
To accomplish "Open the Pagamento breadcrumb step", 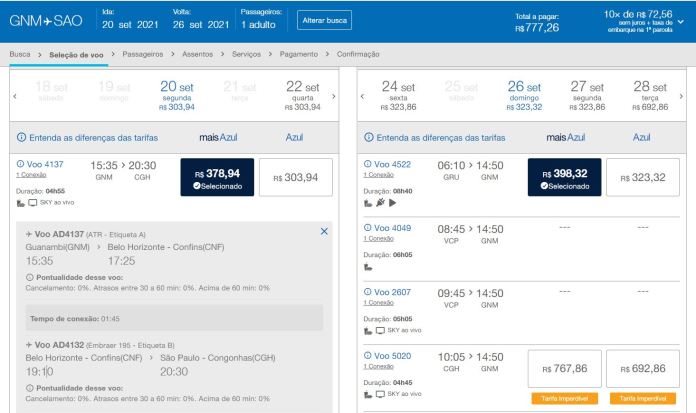I will click(299, 54).
